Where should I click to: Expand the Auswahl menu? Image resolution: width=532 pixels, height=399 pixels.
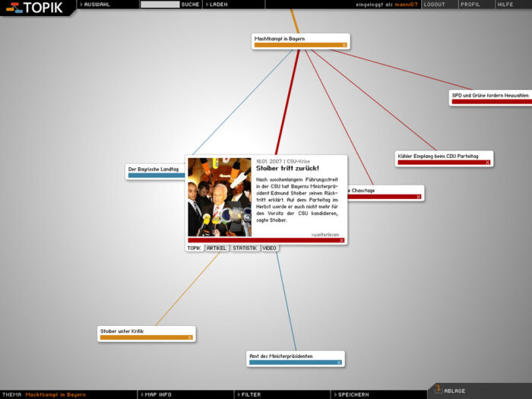pos(96,5)
